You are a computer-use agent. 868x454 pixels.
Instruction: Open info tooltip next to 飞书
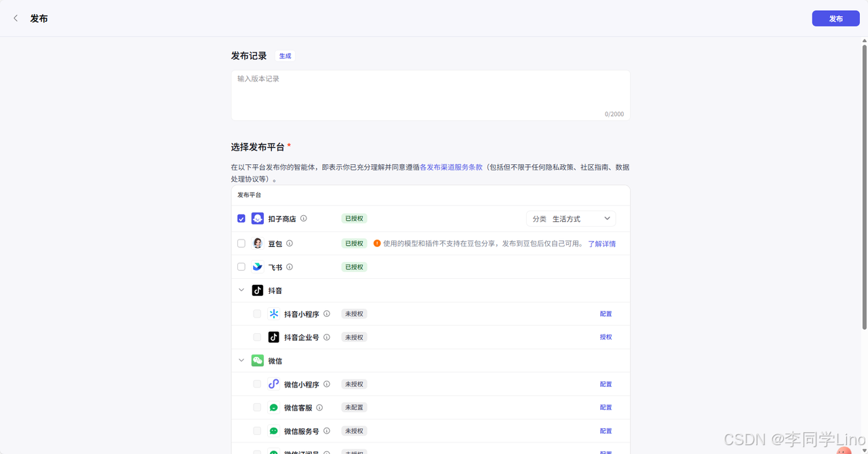[x=290, y=267]
